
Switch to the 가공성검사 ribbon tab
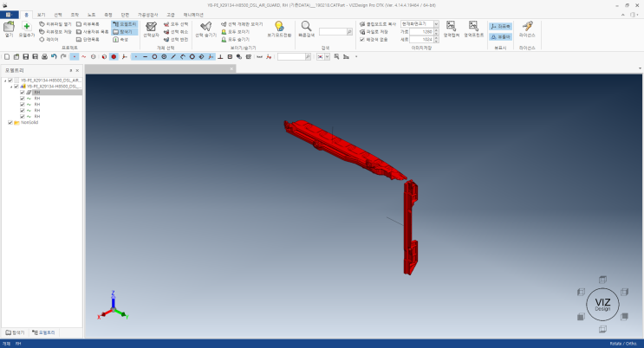pos(148,15)
